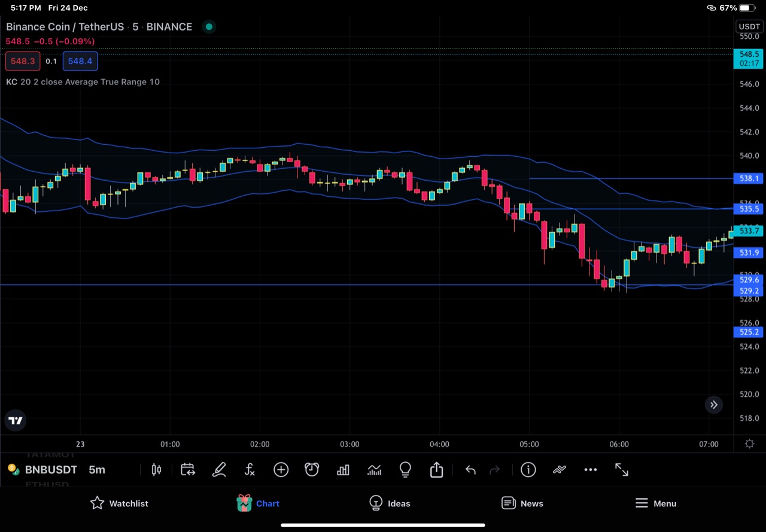Image resolution: width=766 pixels, height=532 pixels.
Task: Tap the 548.5 −0.5 (−0.09%) price change
Action: pyautogui.click(x=50, y=41)
